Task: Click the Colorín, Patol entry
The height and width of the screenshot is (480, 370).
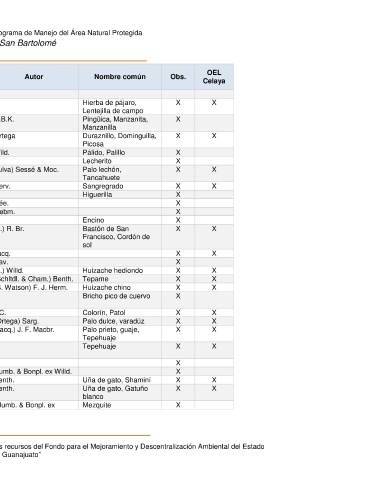Action: point(104,312)
